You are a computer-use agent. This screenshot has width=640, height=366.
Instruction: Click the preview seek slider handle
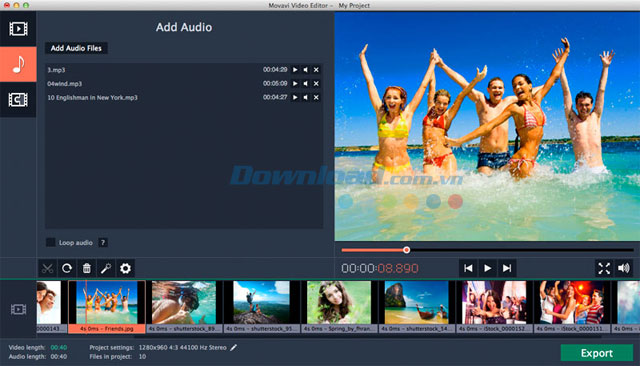coord(406,250)
